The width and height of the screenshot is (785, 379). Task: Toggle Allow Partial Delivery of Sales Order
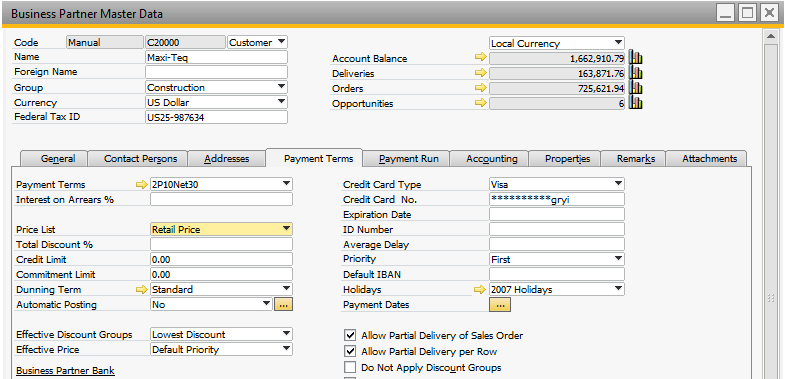[x=350, y=335]
